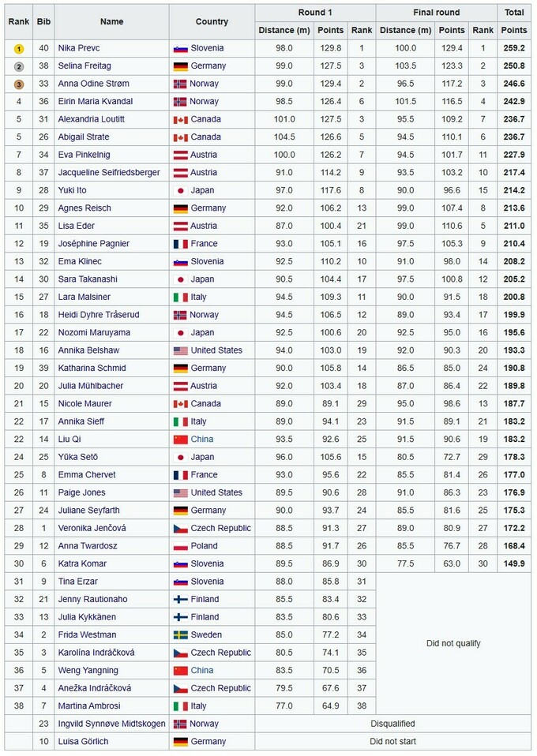This screenshot has height=756, width=537.
Task: Open the France flag next to Emma Chervet
Action: 180,475
